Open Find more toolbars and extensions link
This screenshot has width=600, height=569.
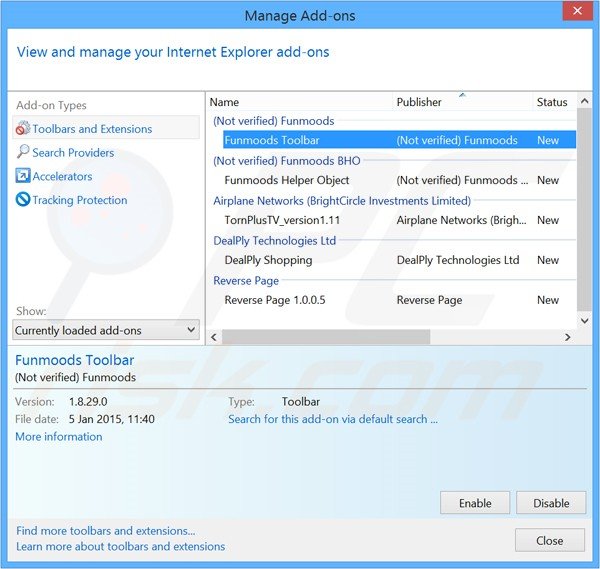[106, 531]
